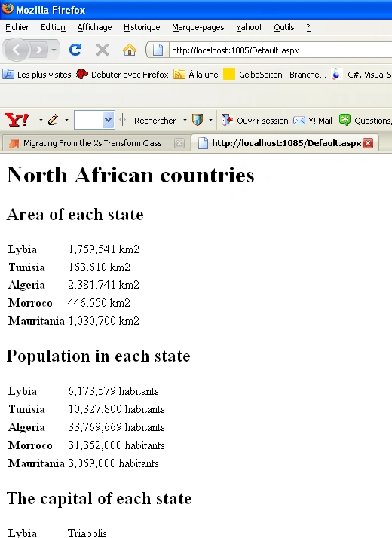Expand the pencil icon dropdown arrow
The image size is (392, 538).
[x=66, y=120]
